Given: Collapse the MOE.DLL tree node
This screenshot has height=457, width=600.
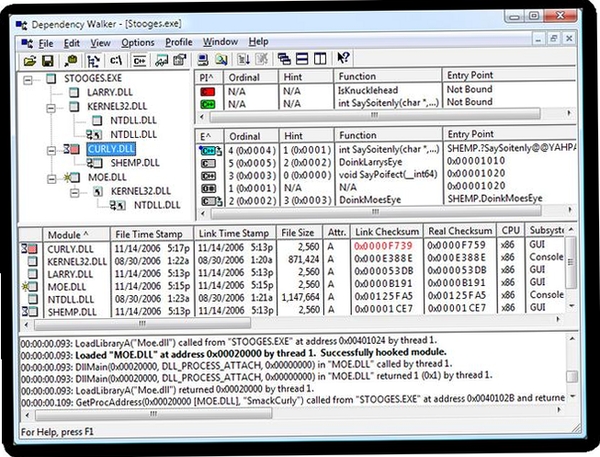Looking at the screenshot, I should tap(51, 179).
